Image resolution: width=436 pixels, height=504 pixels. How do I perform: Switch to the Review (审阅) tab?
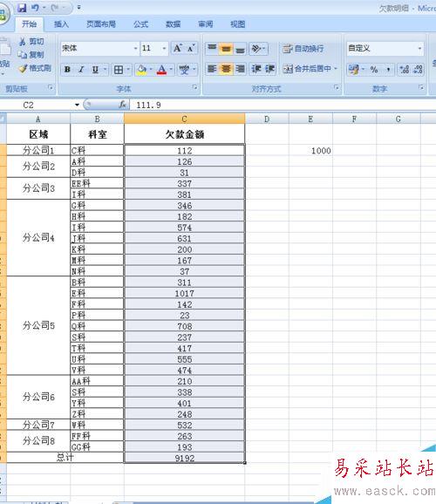pos(206,24)
